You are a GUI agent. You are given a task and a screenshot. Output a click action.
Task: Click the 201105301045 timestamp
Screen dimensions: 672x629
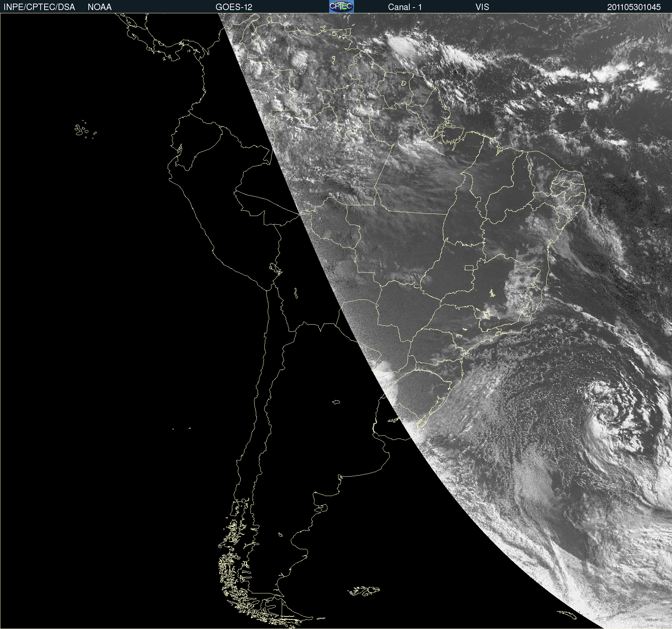(634, 7)
